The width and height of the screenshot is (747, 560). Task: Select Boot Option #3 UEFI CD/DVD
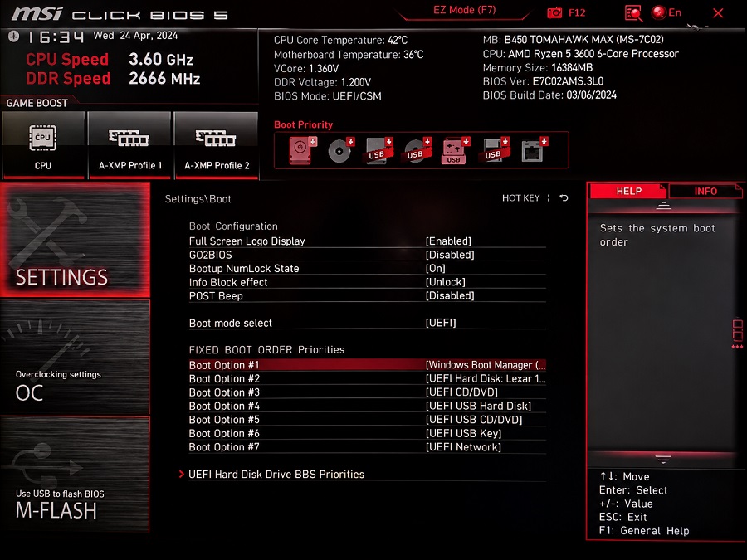[368, 392]
